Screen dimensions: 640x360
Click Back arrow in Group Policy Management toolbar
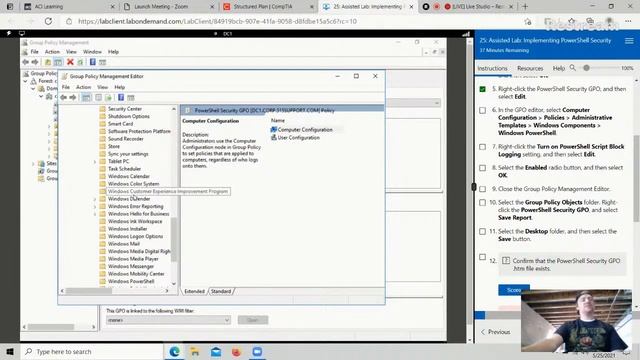point(26,62)
